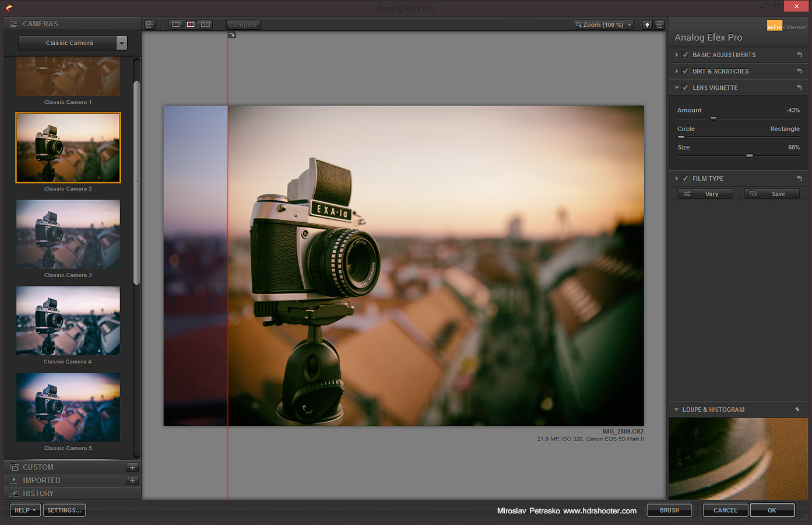Switch to side-by-side preview view
Viewport: 812px width, 525px height.
coord(206,24)
